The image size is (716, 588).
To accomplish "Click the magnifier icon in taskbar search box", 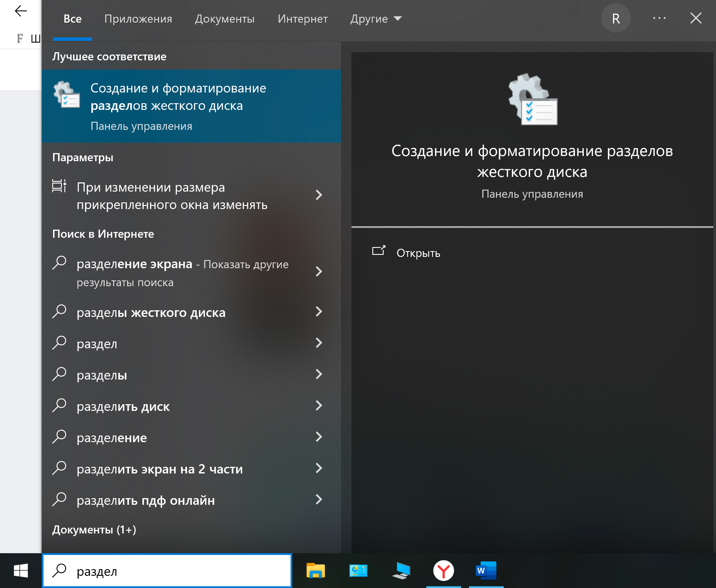I will click(59, 571).
